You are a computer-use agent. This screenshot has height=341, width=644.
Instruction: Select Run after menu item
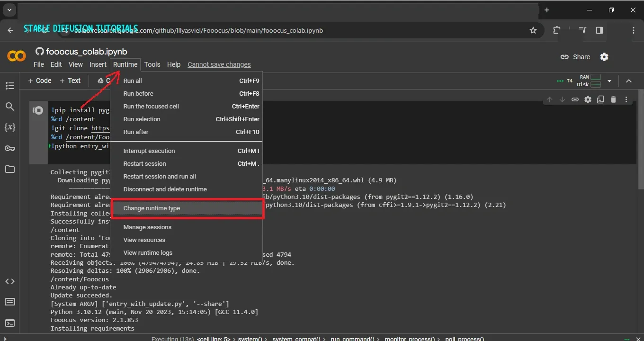pyautogui.click(x=187, y=132)
